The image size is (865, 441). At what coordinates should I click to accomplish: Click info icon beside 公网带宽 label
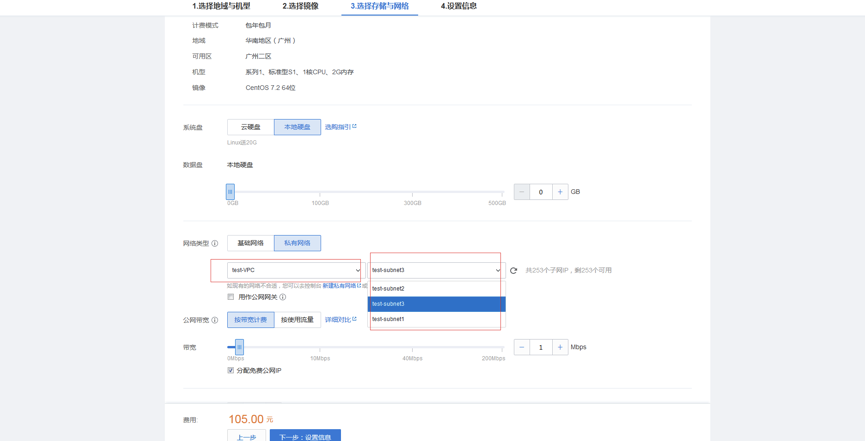(215, 321)
